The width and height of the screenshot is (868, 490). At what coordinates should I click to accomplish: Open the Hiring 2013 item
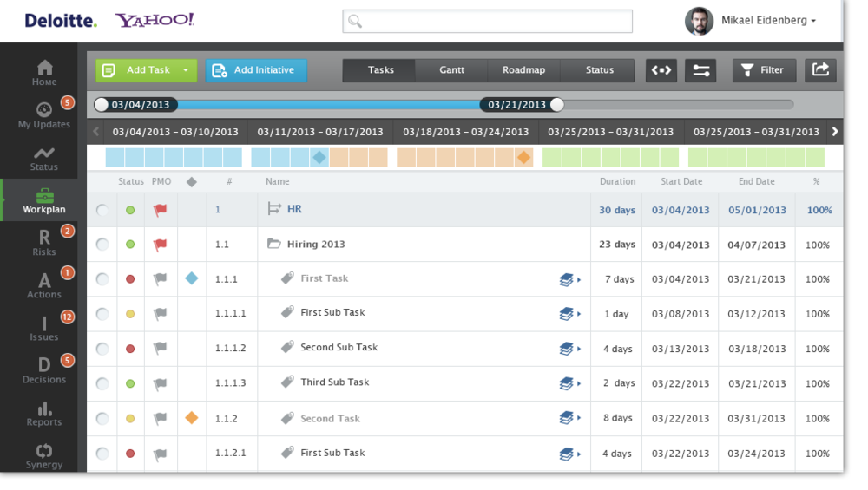click(x=316, y=244)
